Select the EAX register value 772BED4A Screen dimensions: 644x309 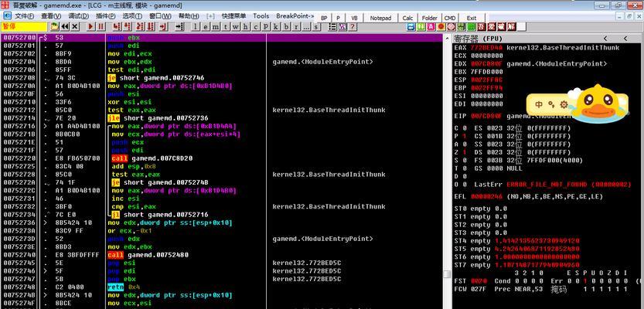487,47
